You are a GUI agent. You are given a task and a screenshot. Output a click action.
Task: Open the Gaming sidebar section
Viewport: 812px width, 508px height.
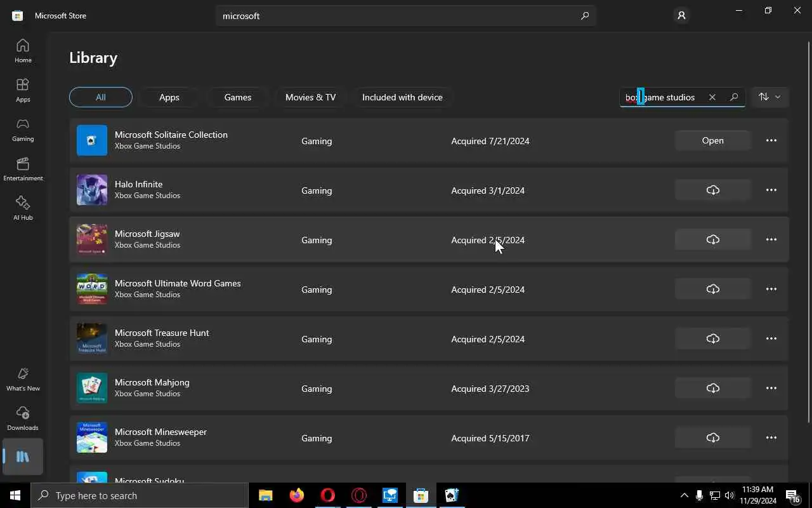pyautogui.click(x=23, y=130)
